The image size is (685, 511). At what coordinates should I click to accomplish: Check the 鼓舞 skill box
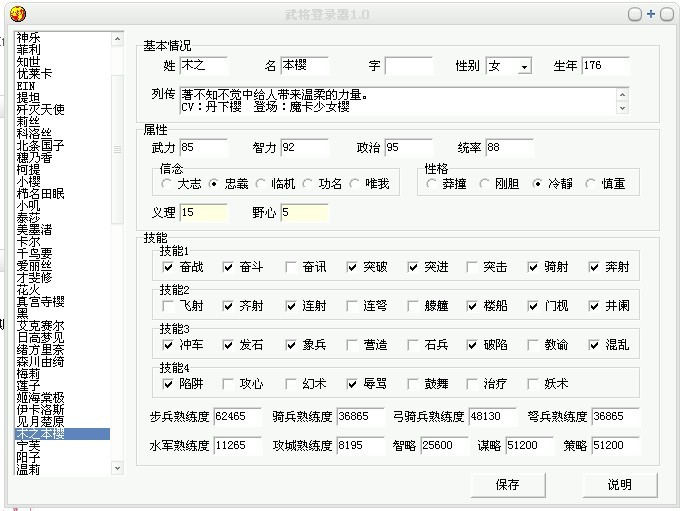412,383
